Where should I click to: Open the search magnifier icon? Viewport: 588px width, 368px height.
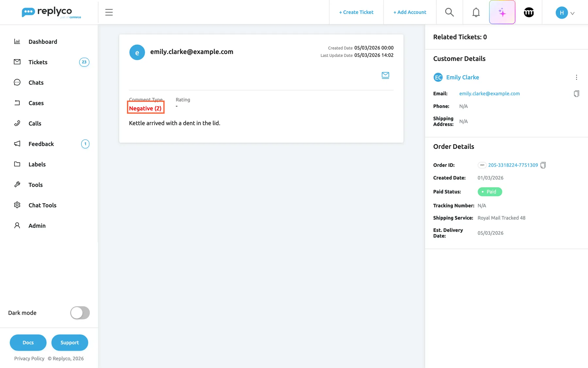pos(449,12)
